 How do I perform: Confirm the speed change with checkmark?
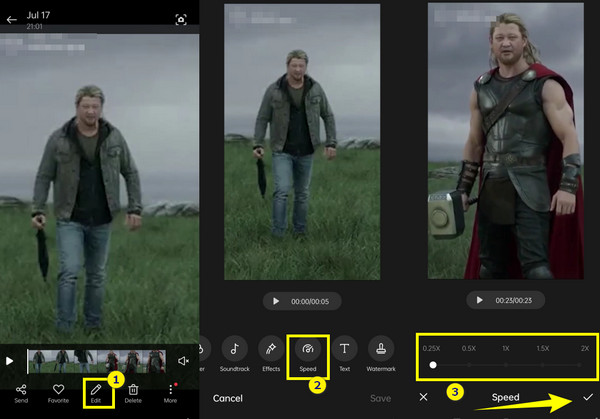pyautogui.click(x=588, y=397)
